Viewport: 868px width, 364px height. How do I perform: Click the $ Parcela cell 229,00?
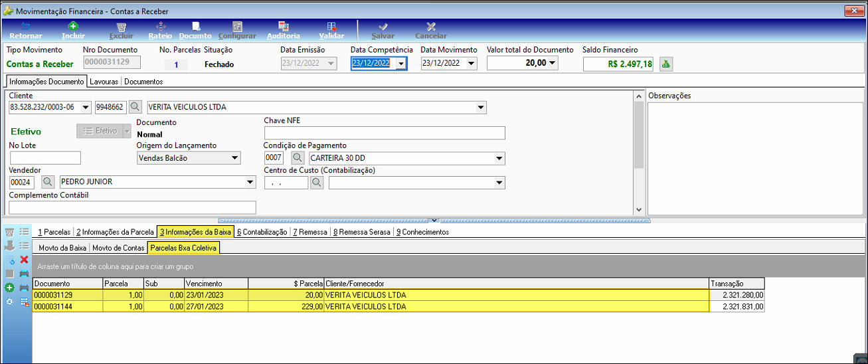[286, 307]
